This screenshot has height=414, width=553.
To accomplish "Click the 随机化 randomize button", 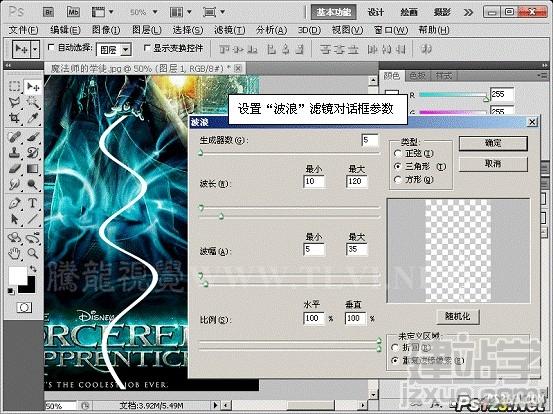I will tap(457, 316).
